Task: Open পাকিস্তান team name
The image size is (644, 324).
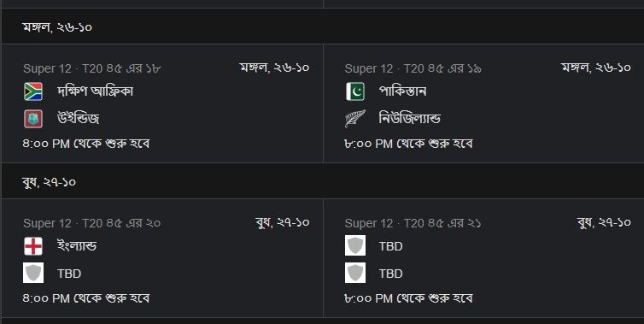Action: click(x=402, y=91)
